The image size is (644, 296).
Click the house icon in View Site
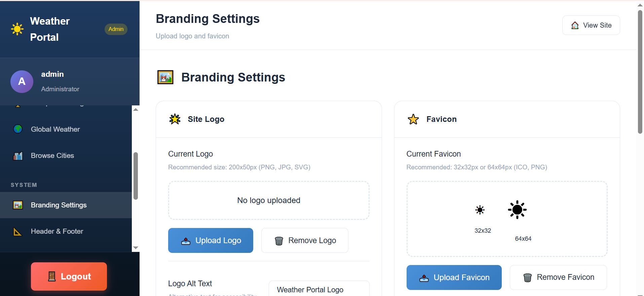click(575, 25)
